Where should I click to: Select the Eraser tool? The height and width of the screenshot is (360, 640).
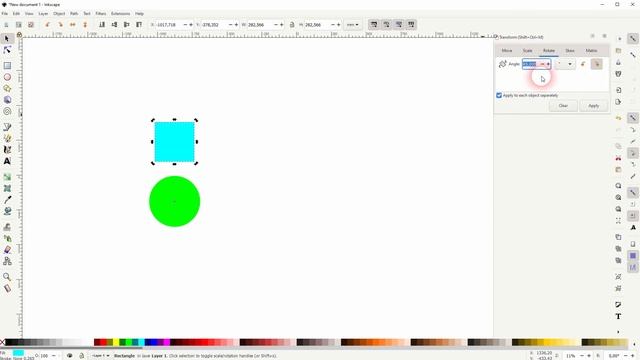click(7, 250)
